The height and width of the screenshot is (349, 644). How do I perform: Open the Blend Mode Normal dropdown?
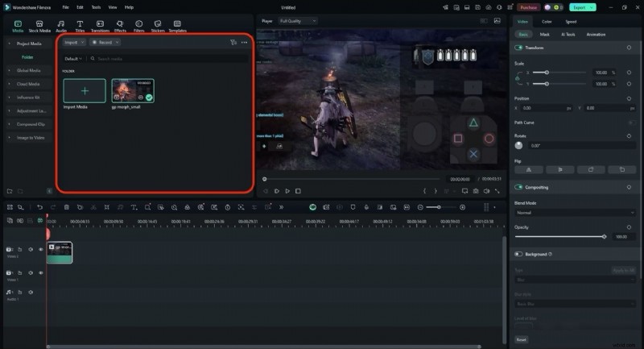tap(575, 213)
